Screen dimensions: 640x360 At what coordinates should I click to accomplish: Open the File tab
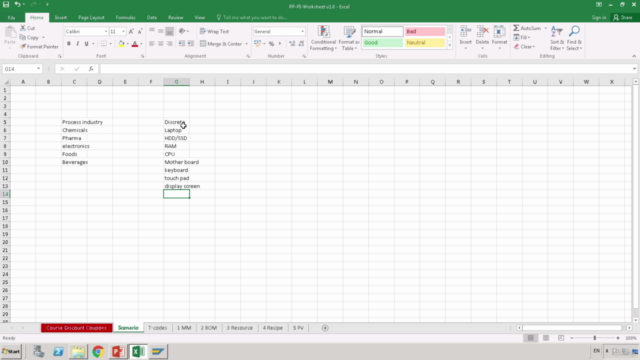[11, 18]
